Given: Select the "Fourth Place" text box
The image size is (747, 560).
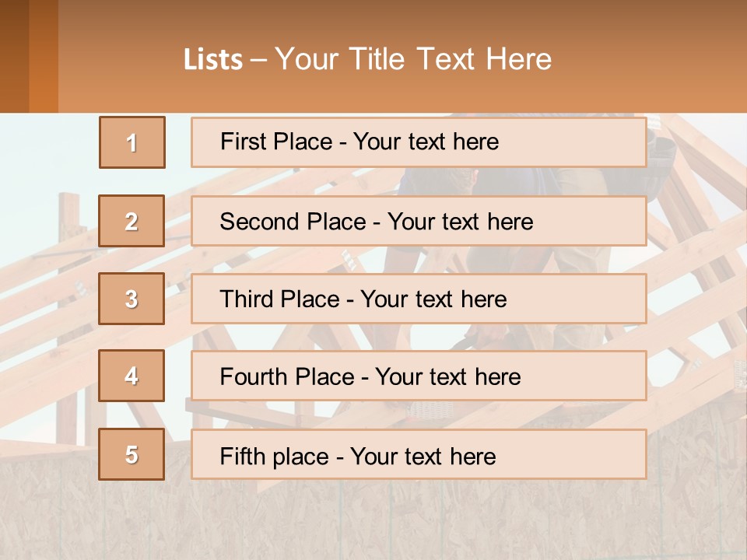Looking at the screenshot, I should (x=419, y=376).
